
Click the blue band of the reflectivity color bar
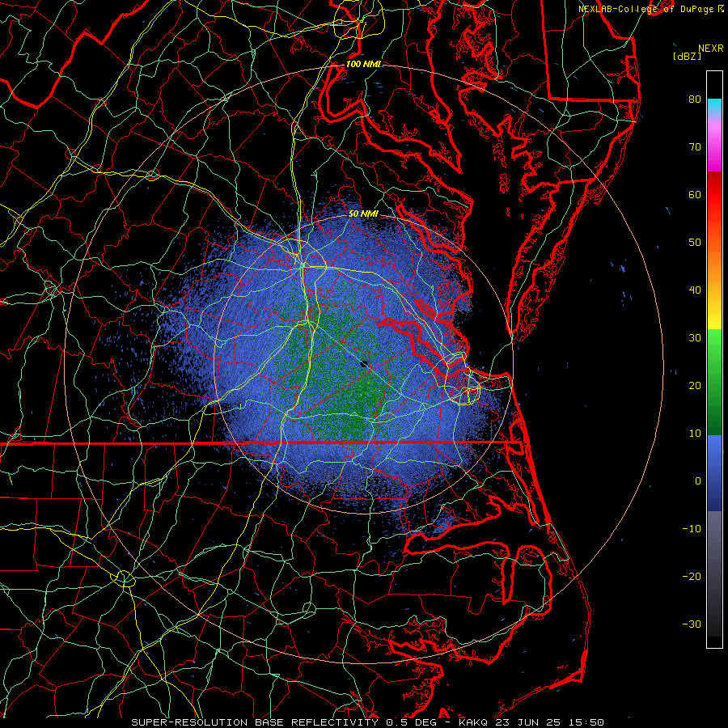click(x=714, y=472)
